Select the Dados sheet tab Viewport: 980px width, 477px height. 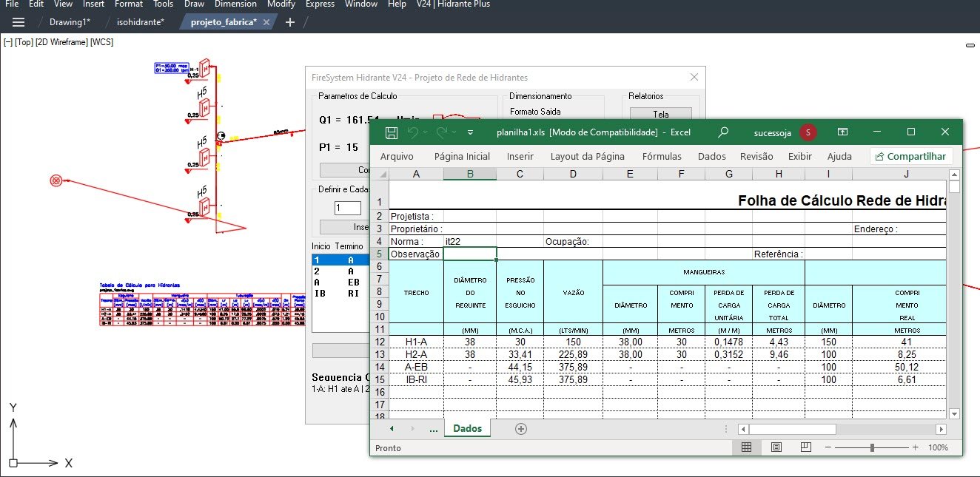(x=467, y=428)
